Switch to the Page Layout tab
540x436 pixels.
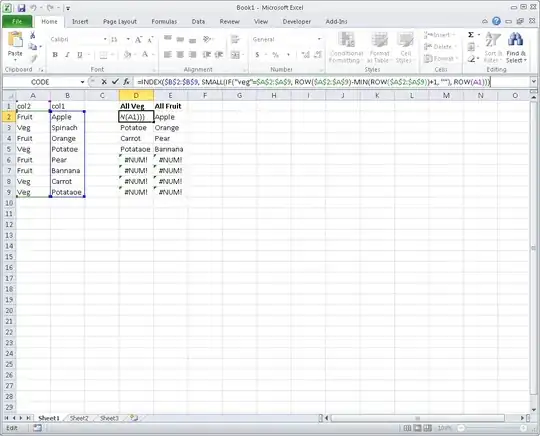tap(120, 21)
